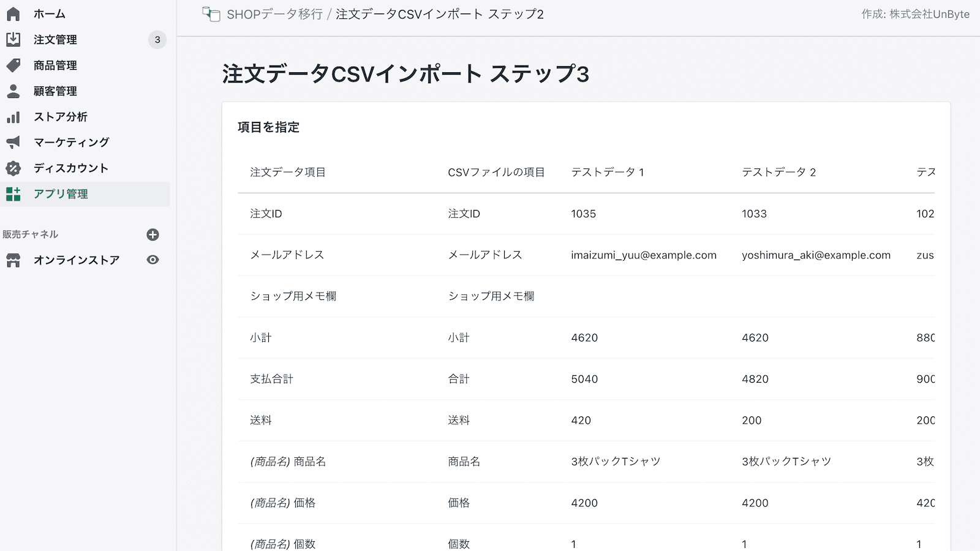This screenshot has width=980, height=551.
Task: Toggle visibility of オンラインストア with the eye icon
Action: pyautogui.click(x=153, y=260)
